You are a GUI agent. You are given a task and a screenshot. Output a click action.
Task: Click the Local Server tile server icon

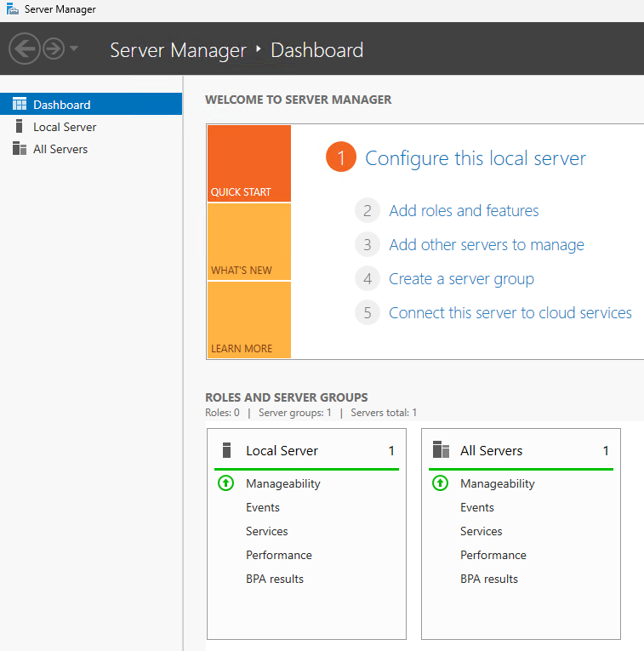click(x=226, y=450)
